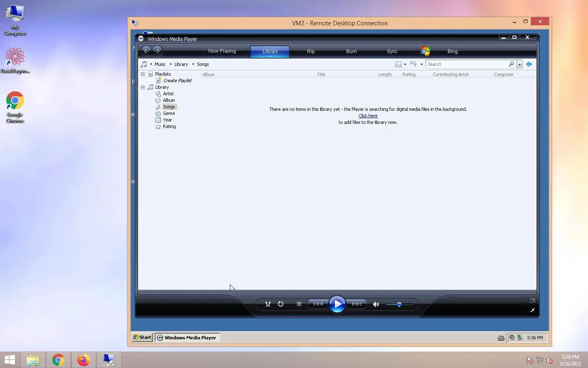Sort by the Title column header
Viewport: 588px width, 368px height.
[345, 74]
